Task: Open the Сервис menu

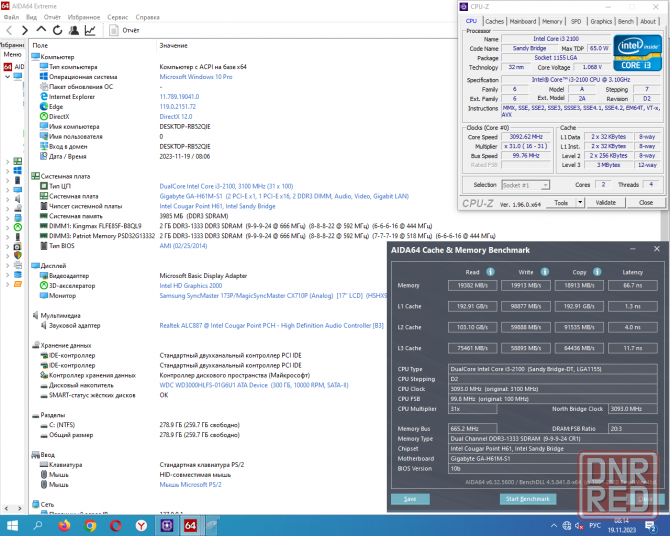Action: (118, 17)
